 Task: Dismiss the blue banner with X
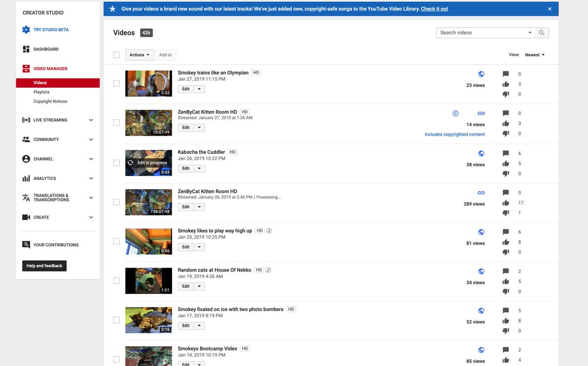[x=550, y=9]
